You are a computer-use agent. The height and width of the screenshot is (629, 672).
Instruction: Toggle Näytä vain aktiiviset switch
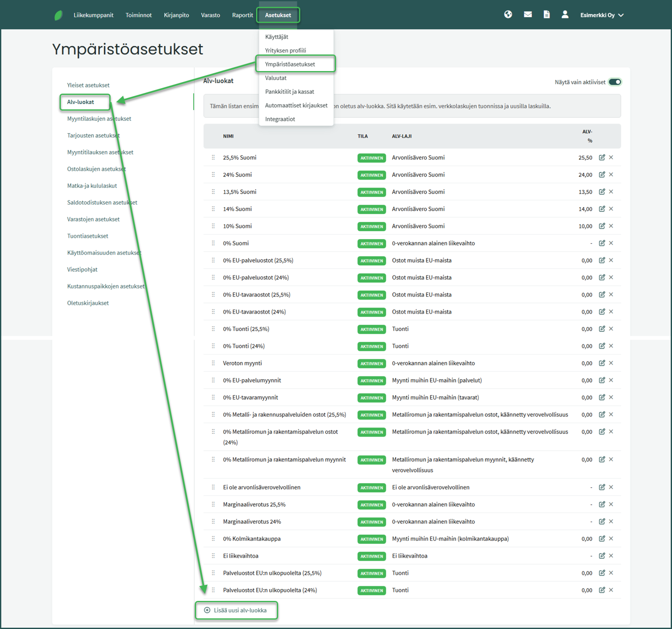click(x=615, y=82)
